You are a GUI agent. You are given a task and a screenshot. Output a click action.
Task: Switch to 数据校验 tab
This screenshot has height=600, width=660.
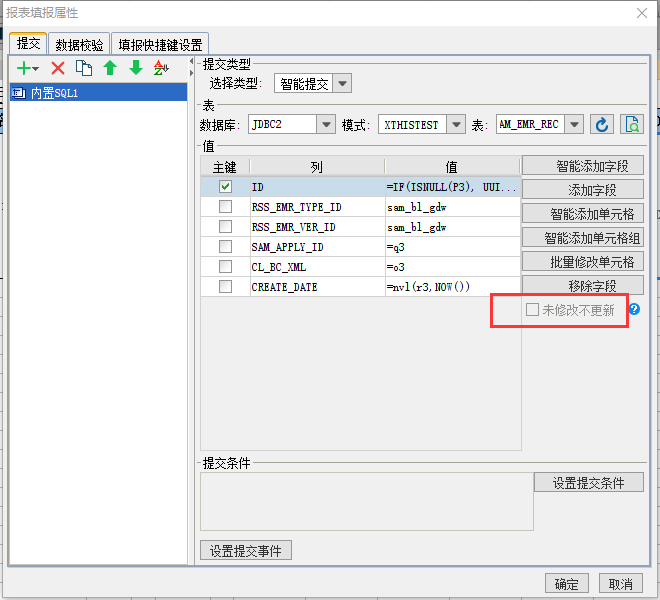tap(79, 44)
